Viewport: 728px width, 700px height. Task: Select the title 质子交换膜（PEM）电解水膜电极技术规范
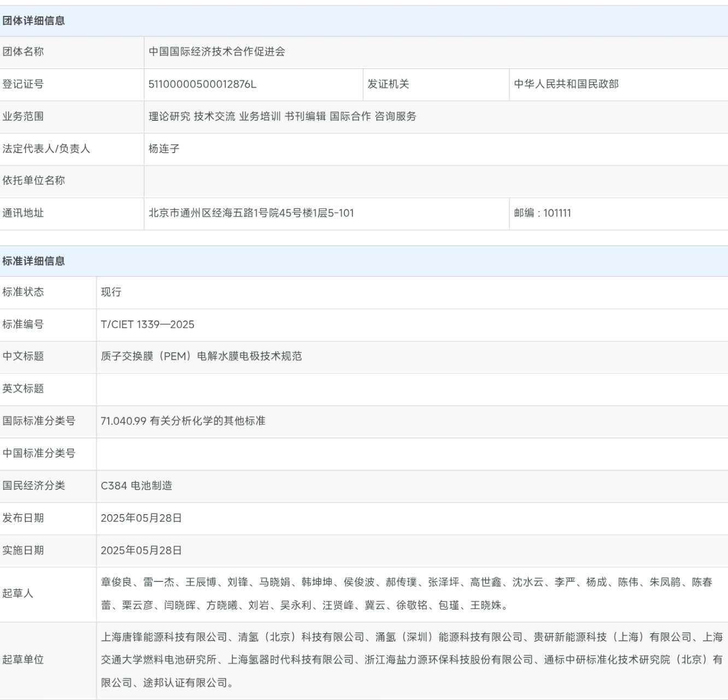coord(201,356)
